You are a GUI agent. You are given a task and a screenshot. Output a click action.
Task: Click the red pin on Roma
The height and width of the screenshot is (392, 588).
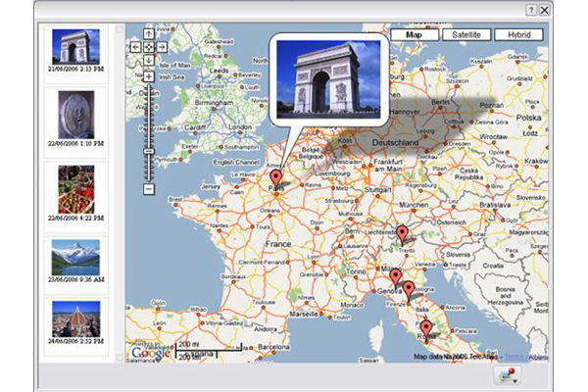(425, 328)
